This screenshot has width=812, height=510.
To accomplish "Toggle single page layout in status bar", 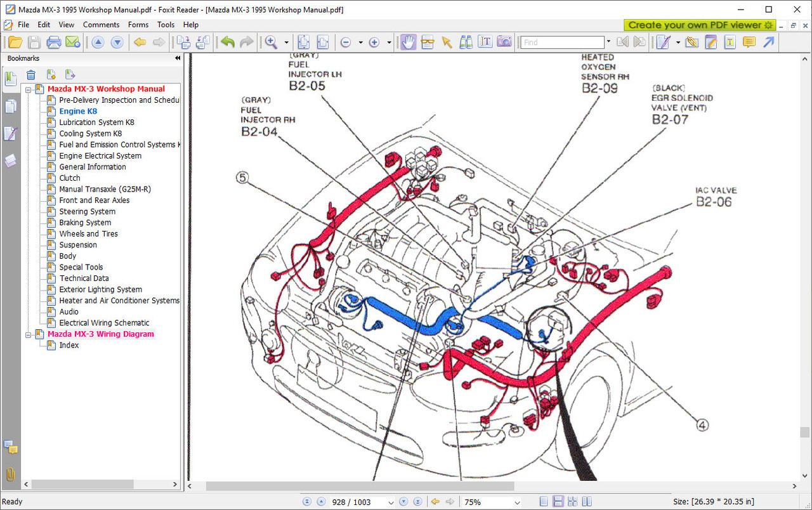I will 544,502.
